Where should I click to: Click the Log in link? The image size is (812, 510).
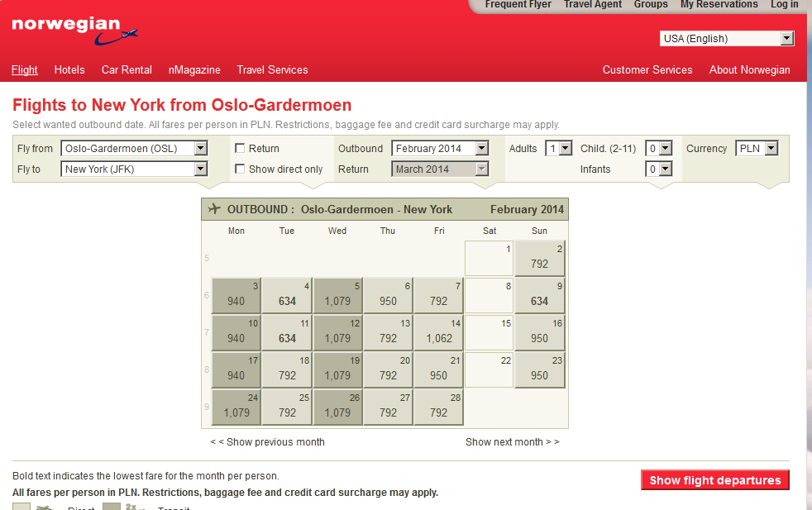point(784,5)
